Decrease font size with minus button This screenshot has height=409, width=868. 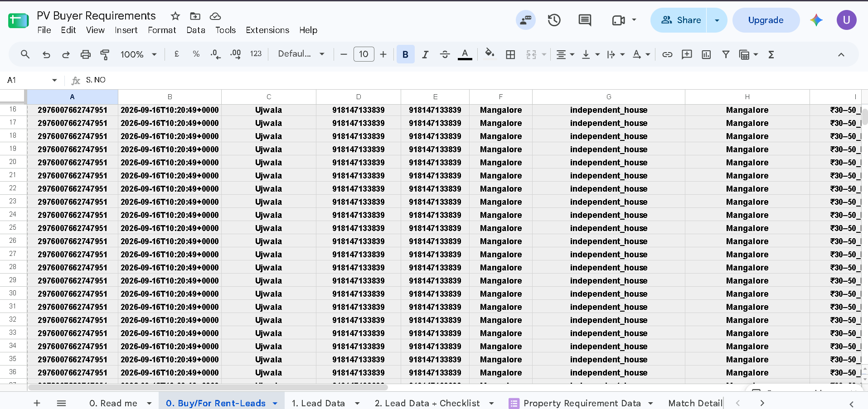click(x=344, y=54)
